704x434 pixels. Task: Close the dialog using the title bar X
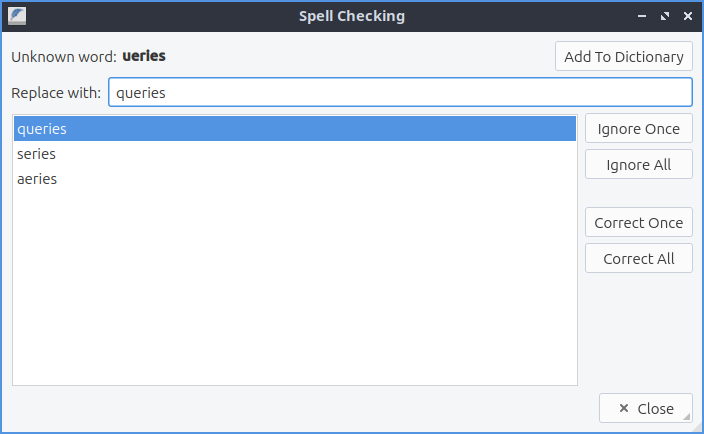[687, 16]
